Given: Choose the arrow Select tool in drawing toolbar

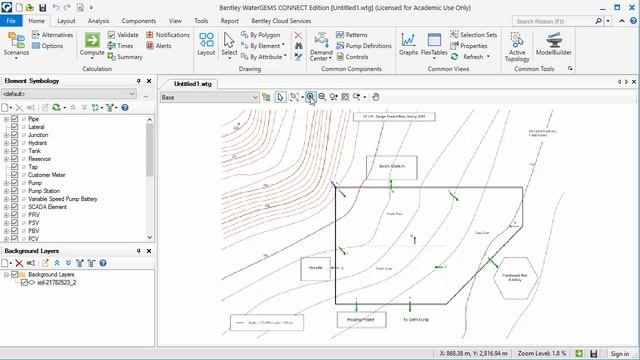Looking at the screenshot, I should [280, 97].
